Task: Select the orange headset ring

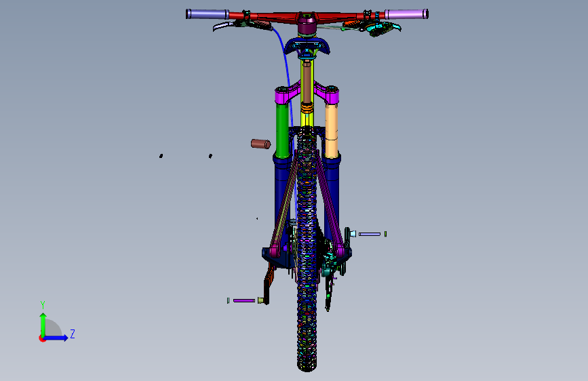Action: (307, 108)
